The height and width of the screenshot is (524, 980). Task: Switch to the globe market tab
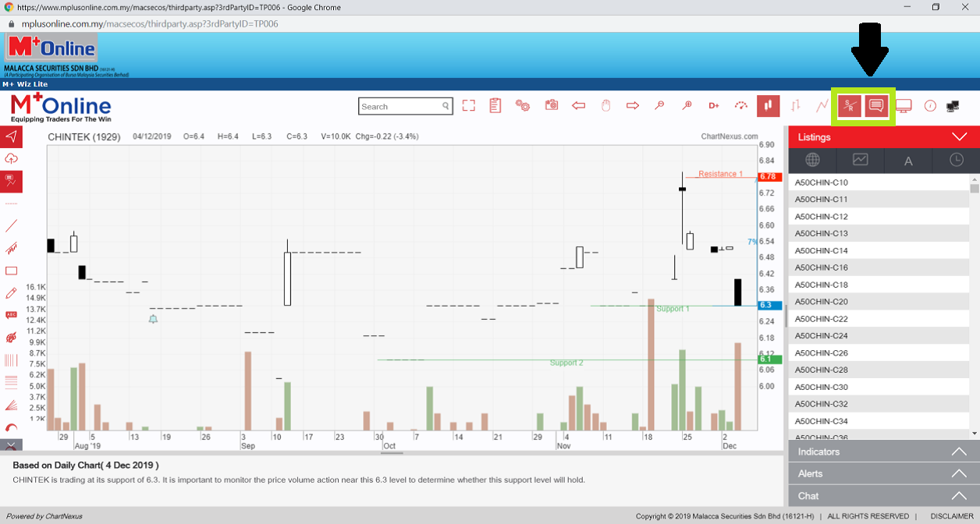point(812,160)
